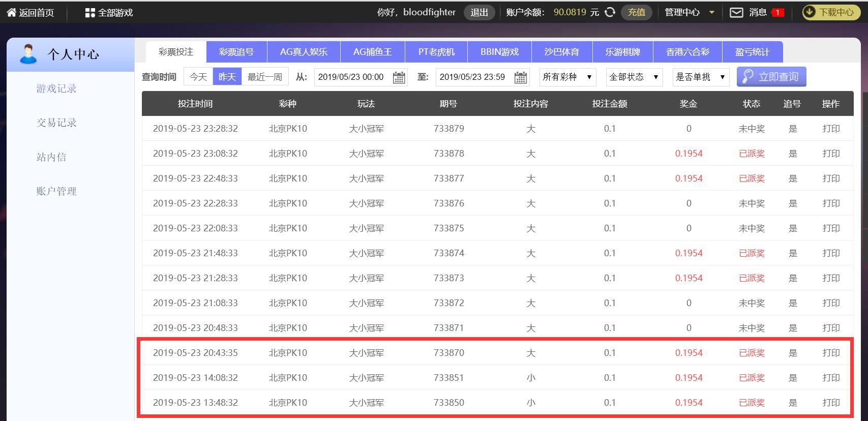The width and height of the screenshot is (868, 421).
Task: Click the envelope message icon
Action: coord(736,12)
